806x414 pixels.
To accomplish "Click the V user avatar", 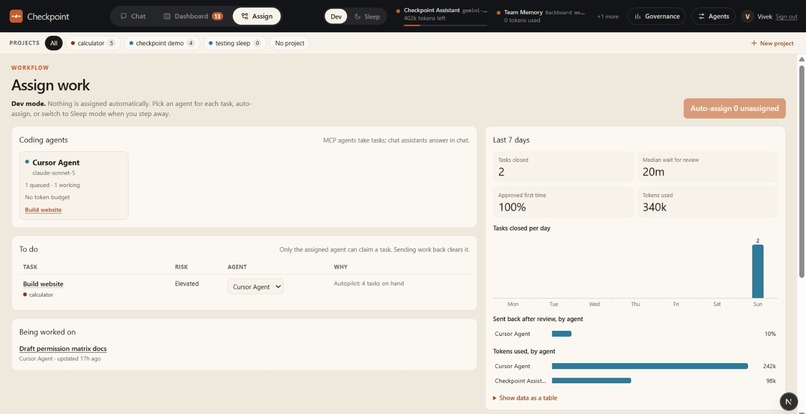I will coord(747,16).
